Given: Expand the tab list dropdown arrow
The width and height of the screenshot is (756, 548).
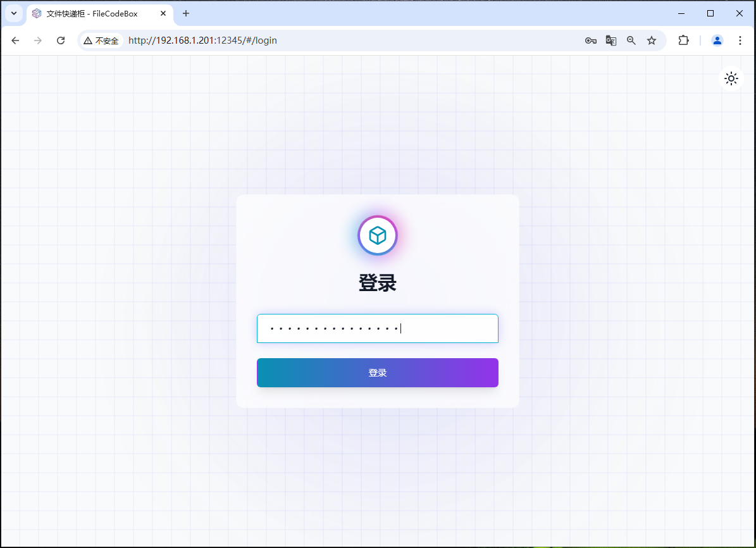Looking at the screenshot, I should point(13,13).
